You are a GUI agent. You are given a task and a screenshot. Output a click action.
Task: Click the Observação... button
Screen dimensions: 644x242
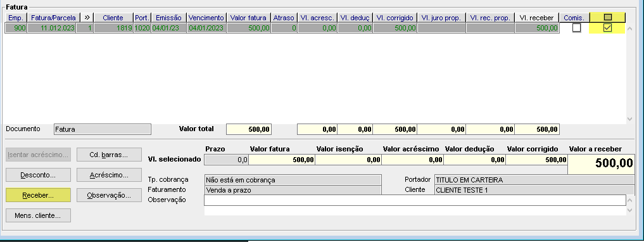(x=109, y=195)
